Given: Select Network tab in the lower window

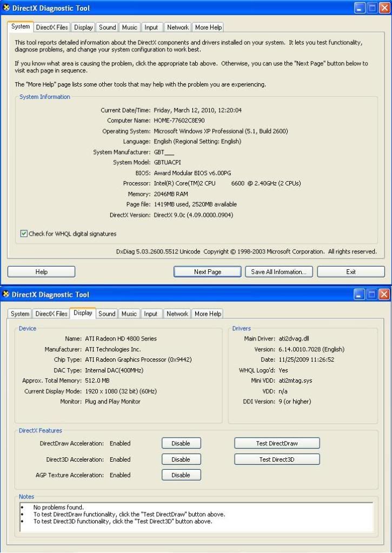Looking at the screenshot, I should [x=177, y=314].
